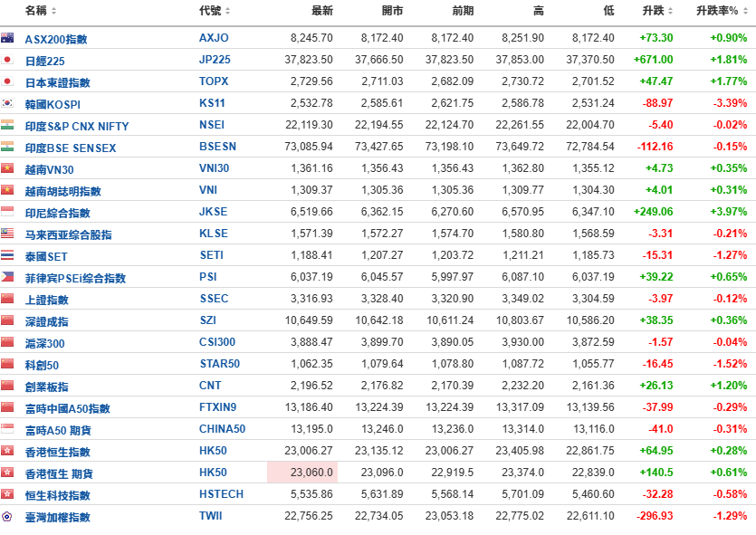Screen dimensions: 756x535
Task: Open the 創業板指 link
Action: click(x=47, y=387)
